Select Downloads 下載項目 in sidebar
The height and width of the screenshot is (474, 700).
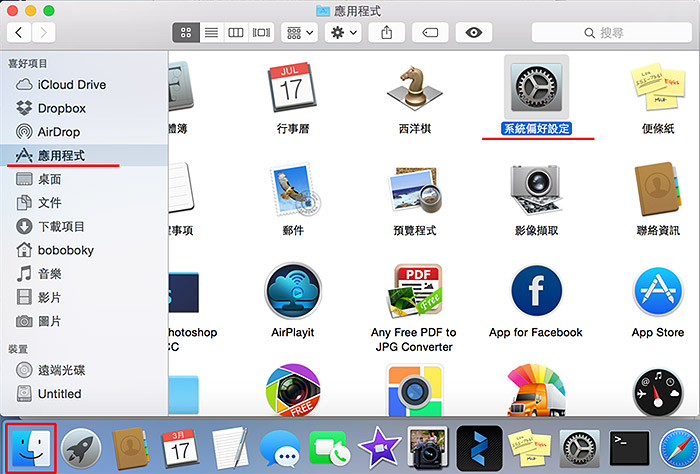pos(84,226)
